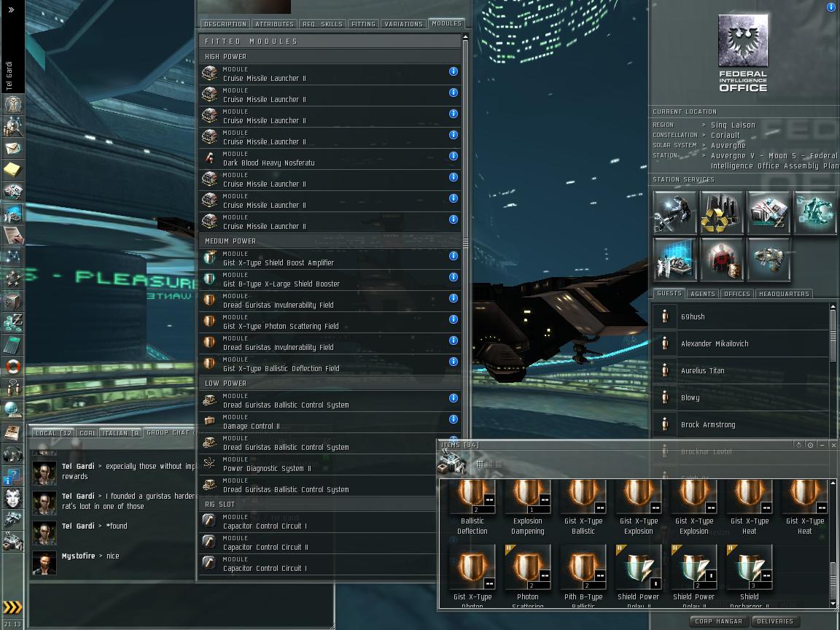This screenshot has height=630, width=840.
Task: Show info for Gist B-Type X-Large Shield Booster
Action: [454, 277]
